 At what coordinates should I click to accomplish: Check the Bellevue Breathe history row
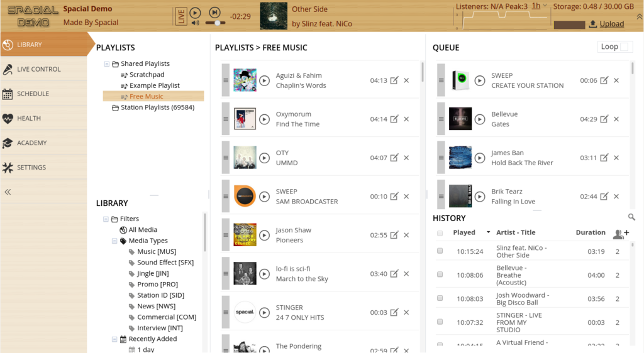click(440, 274)
